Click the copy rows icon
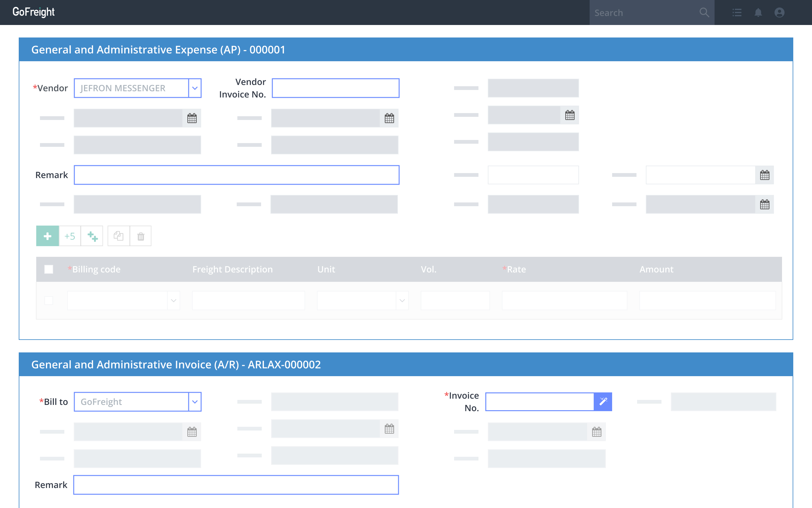The width and height of the screenshot is (812, 508). tap(119, 236)
